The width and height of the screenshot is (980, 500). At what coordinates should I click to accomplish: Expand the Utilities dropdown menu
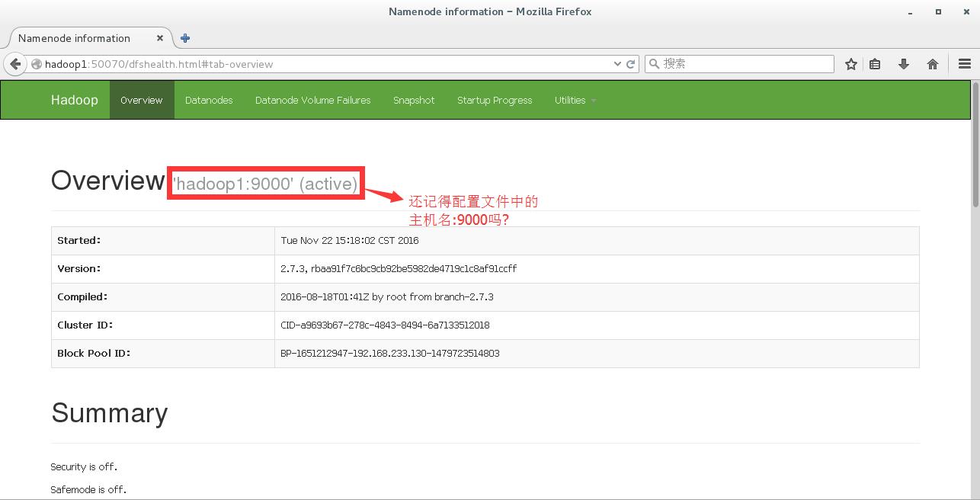(575, 100)
